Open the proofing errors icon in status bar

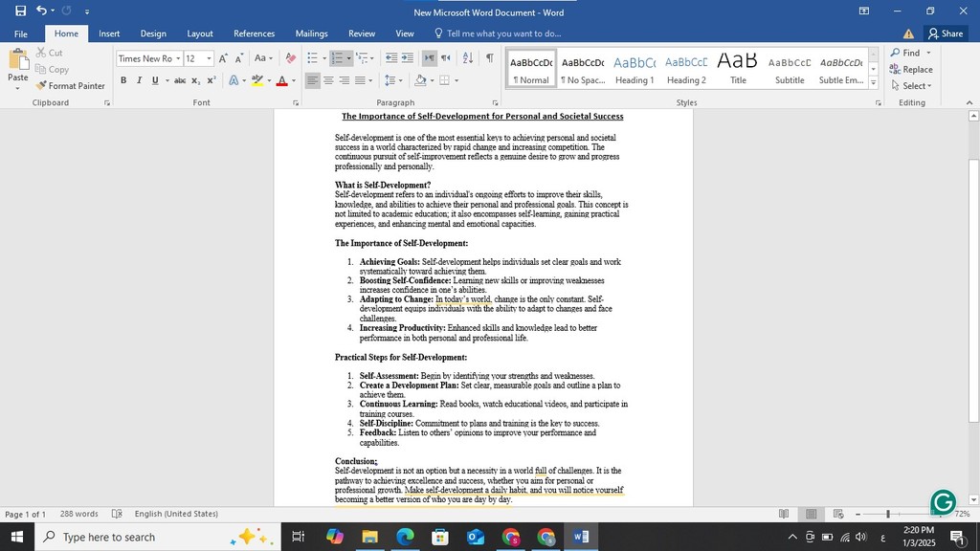pos(117,514)
